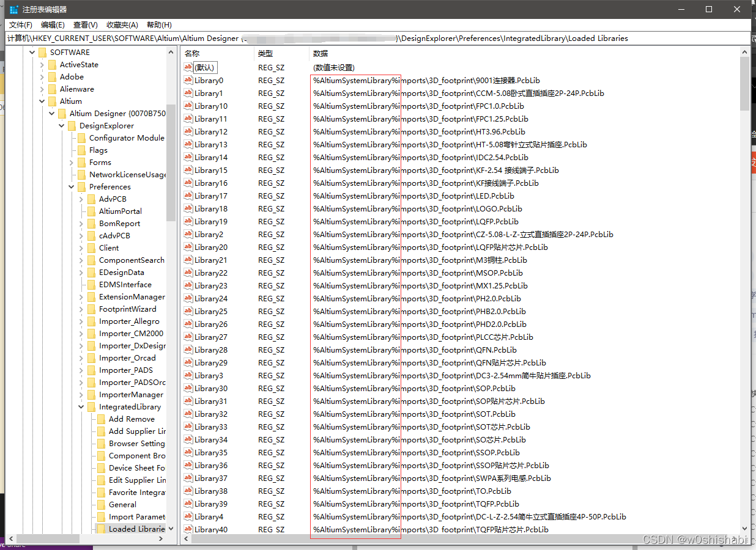Click the folder icon of Add Remove key
This screenshot has width=756, height=550.
point(101,419)
